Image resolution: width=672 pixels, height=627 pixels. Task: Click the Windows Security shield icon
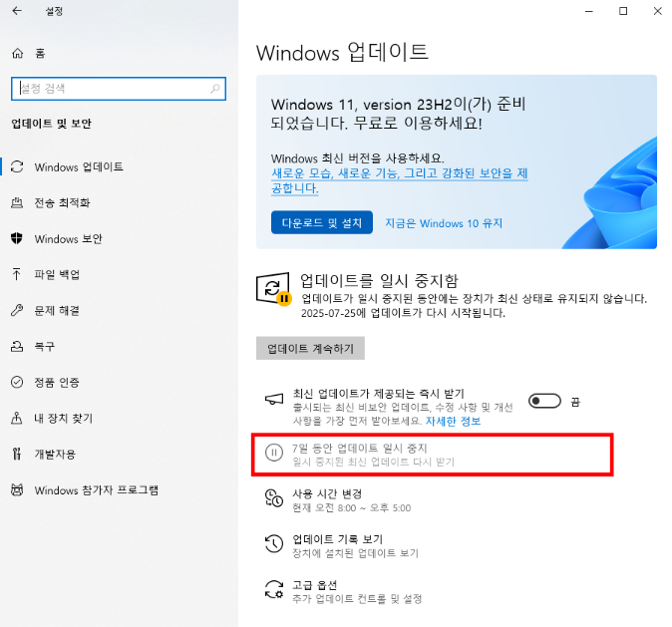point(17,238)
